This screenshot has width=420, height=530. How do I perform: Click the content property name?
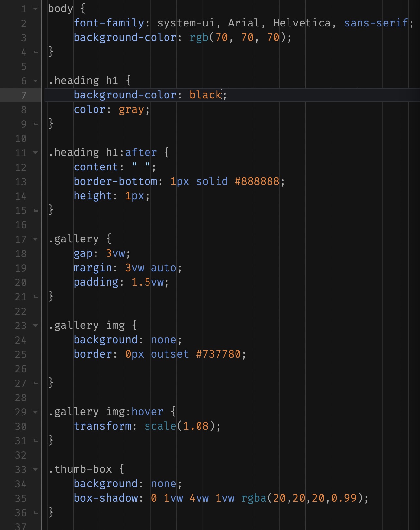click(96, 167)
